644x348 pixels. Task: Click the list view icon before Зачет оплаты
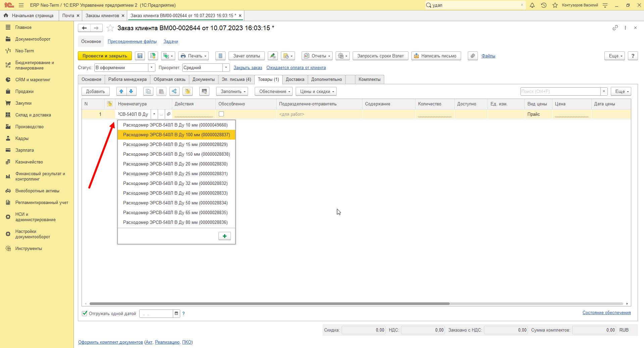pyautogui.click(x=220, y=56)
